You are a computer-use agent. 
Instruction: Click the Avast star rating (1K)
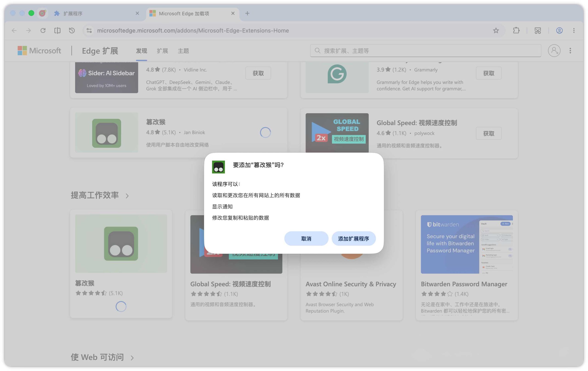(327, 294)
